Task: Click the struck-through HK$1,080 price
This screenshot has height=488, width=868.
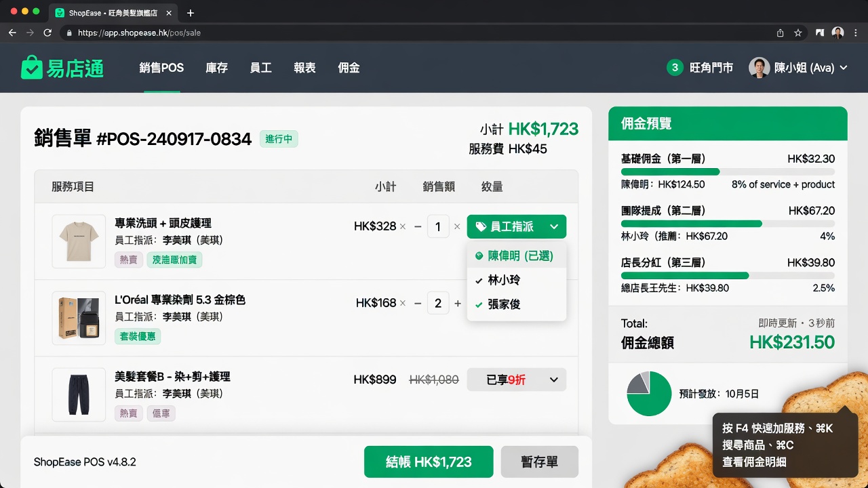Action: coord(434,380)
